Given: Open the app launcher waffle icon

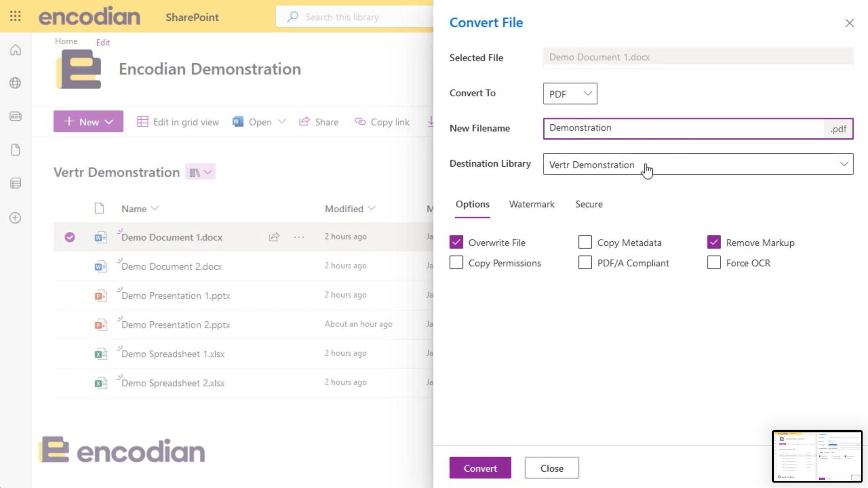Looking at the screenshot, I should click(x=15, y=16).
